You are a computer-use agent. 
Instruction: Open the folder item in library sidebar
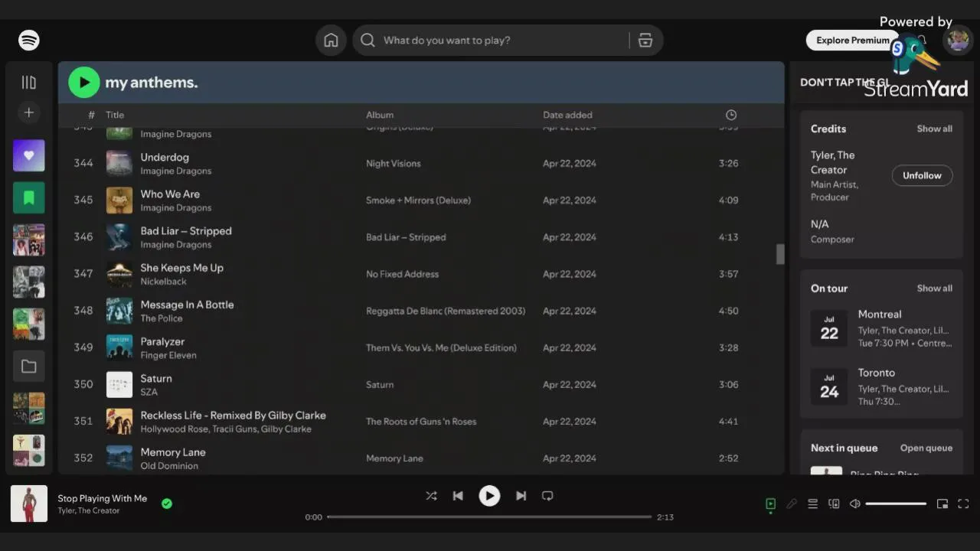point(29,367)
